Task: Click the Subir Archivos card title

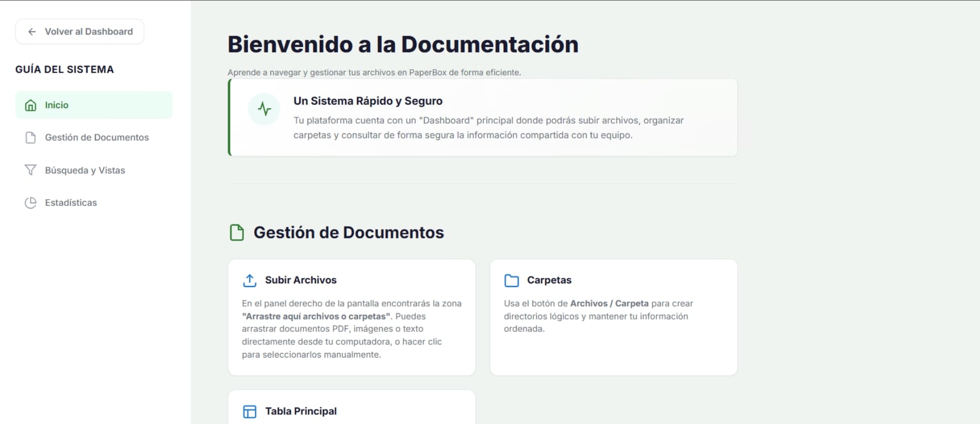Action: pyautogui.click(x=301, y=280)
